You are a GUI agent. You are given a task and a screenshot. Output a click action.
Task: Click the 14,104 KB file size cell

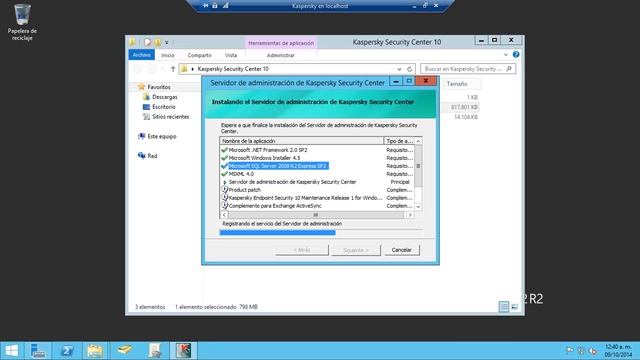click(x=466, y=117)
